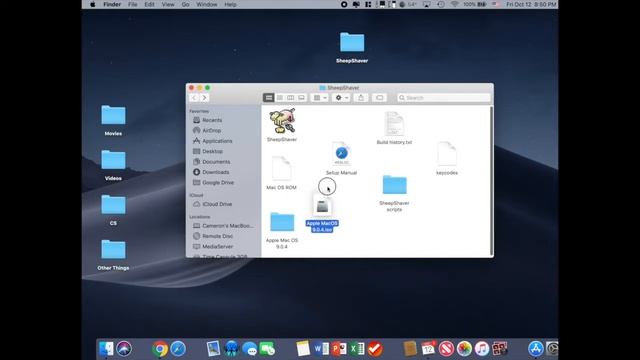Open Photos from the dock
640x360 pixels.
point(464,349)
